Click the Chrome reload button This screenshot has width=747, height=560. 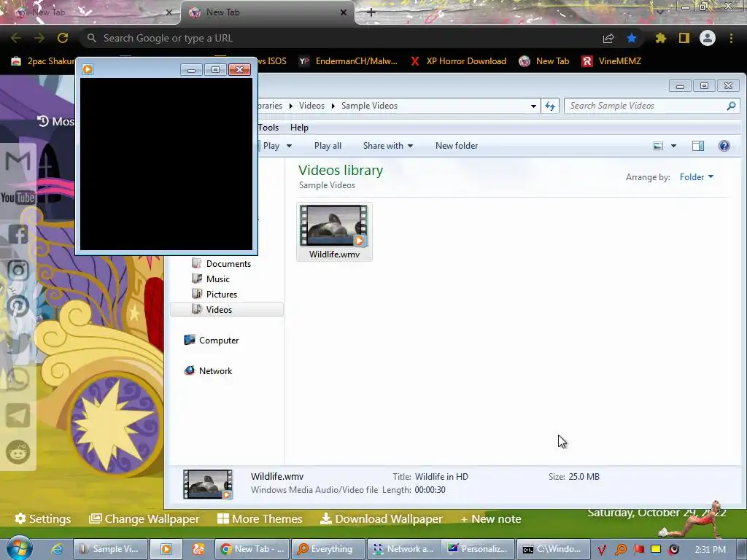pos(63,38)
